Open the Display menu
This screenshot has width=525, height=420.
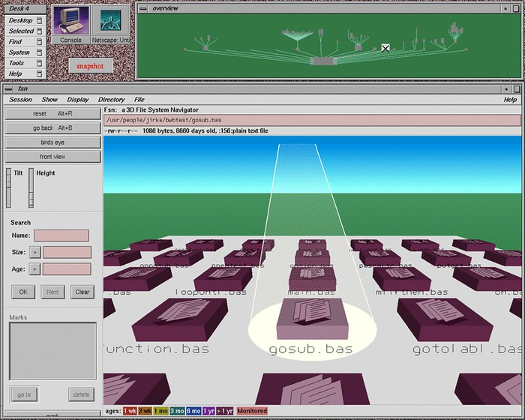pos(77,100)
